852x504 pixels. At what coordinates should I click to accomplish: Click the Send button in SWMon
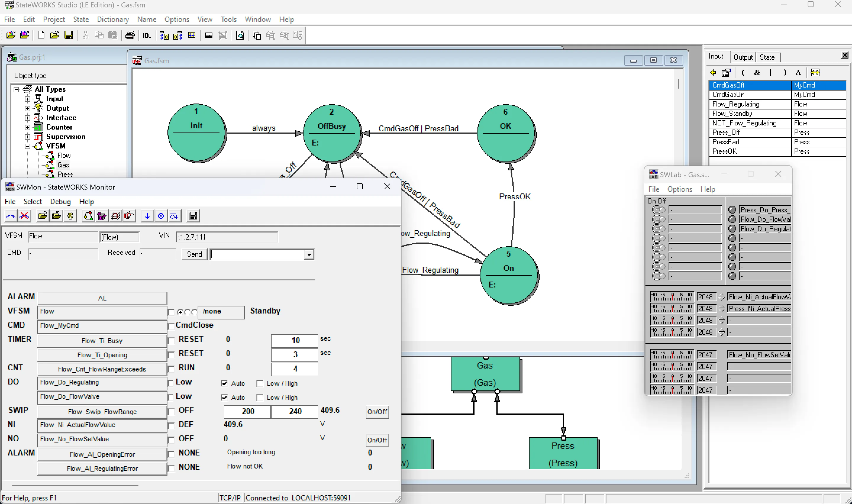[193, 254]
